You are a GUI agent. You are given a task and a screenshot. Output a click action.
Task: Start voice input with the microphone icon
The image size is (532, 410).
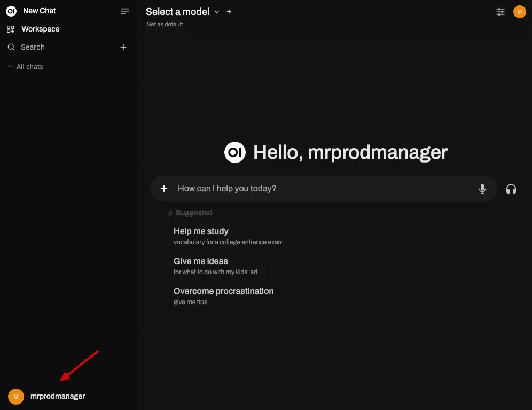[x=482, y=189]
